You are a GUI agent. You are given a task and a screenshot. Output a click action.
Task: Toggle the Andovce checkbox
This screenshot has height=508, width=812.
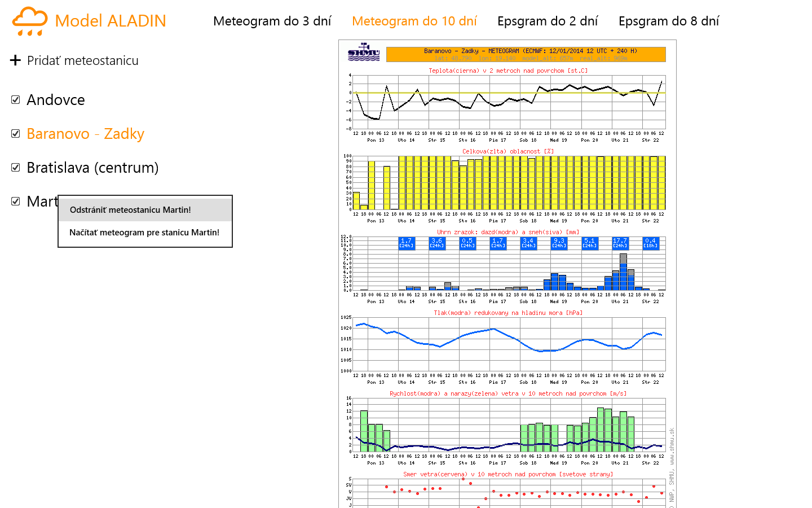pyautogui.click(x=16, y=100)
